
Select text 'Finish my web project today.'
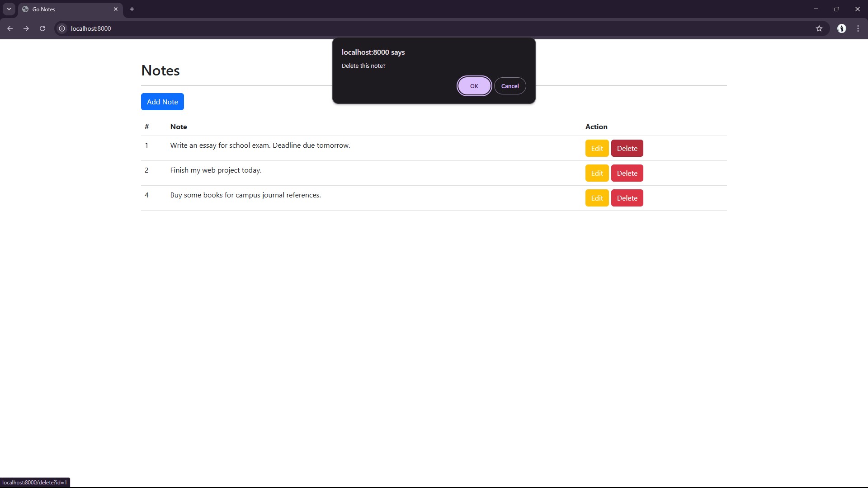pyautogui.click(x=216, y=170)
